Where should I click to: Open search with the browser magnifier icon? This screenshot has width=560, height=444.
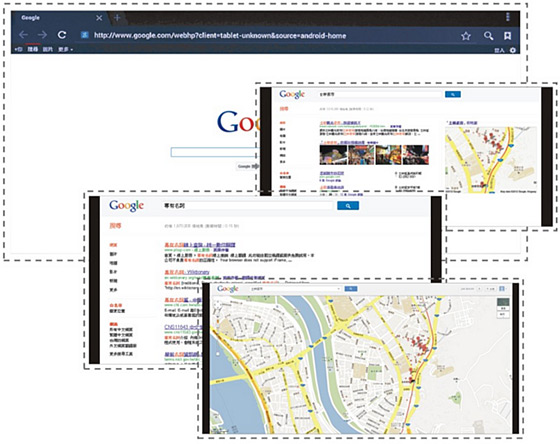pyautogui.click(x=488, y=36)
